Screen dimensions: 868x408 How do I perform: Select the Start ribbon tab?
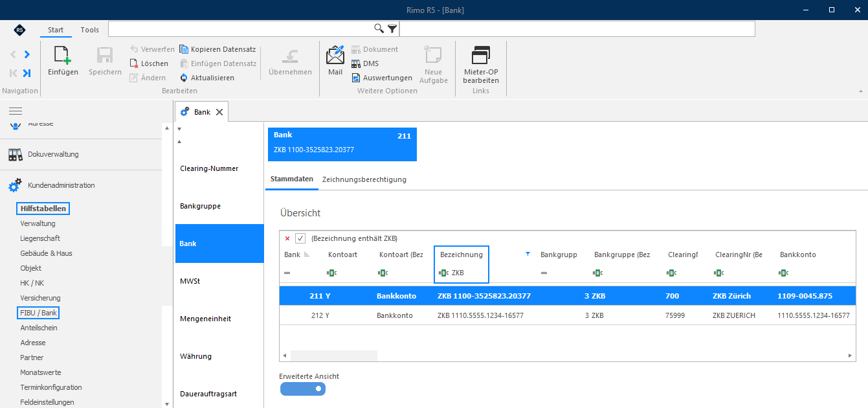(x=56, y=30)
